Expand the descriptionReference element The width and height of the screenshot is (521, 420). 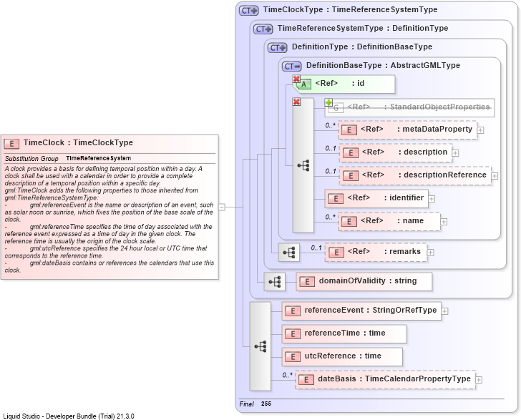495,176
